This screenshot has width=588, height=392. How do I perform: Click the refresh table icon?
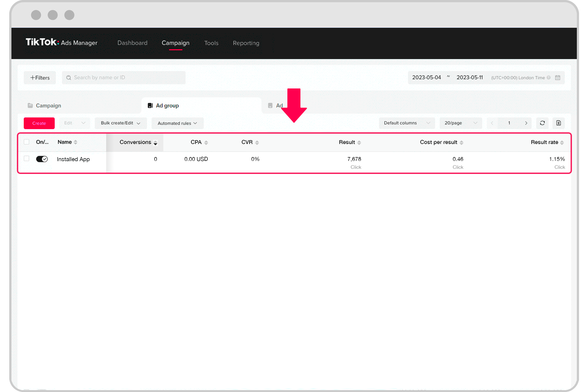(x=542, y=123)
